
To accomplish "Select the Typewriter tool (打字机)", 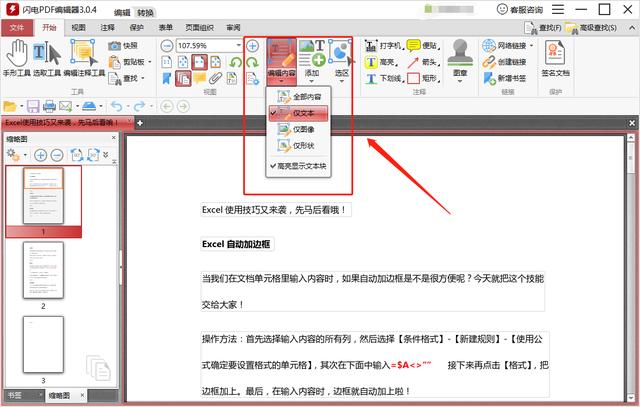I will click(x=383, y=46).
